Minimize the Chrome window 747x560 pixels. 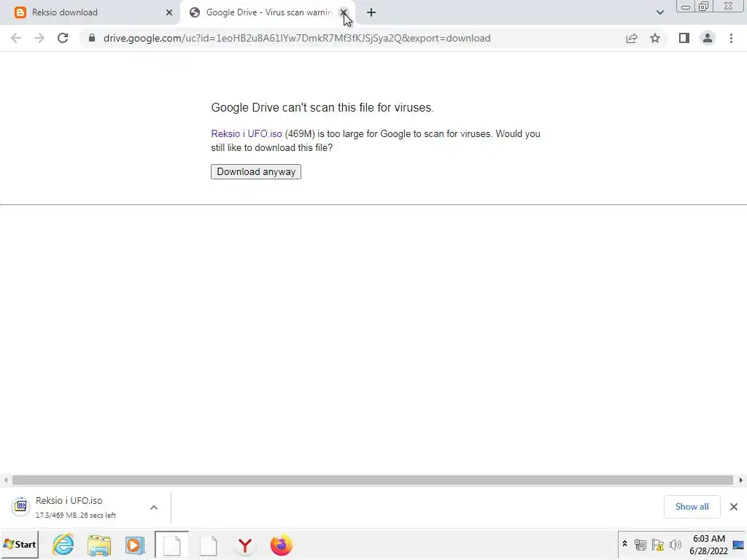click(x=686, y=7)
